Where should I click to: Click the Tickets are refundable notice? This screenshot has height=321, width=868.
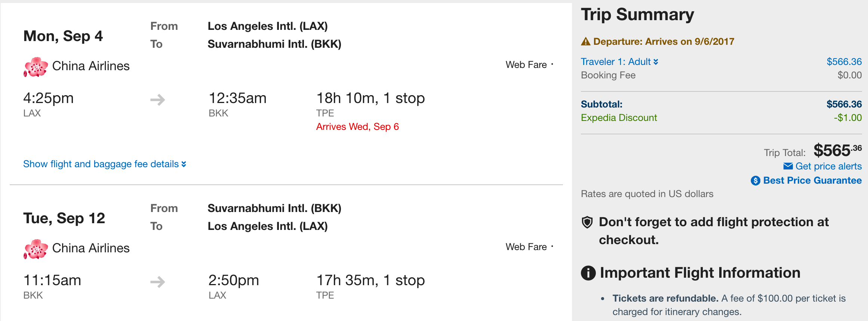coord(665,298)
